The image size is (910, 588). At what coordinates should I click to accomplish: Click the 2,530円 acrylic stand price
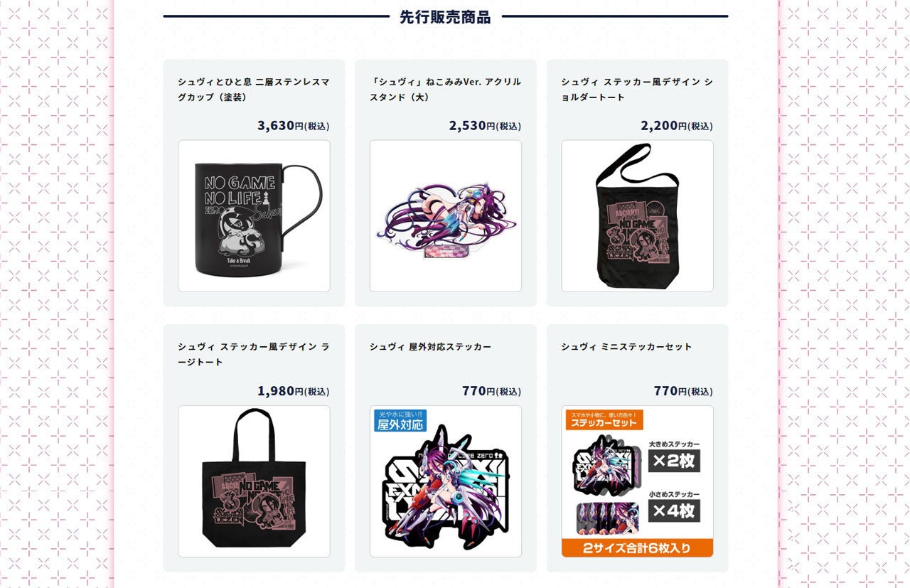(485, 126)
